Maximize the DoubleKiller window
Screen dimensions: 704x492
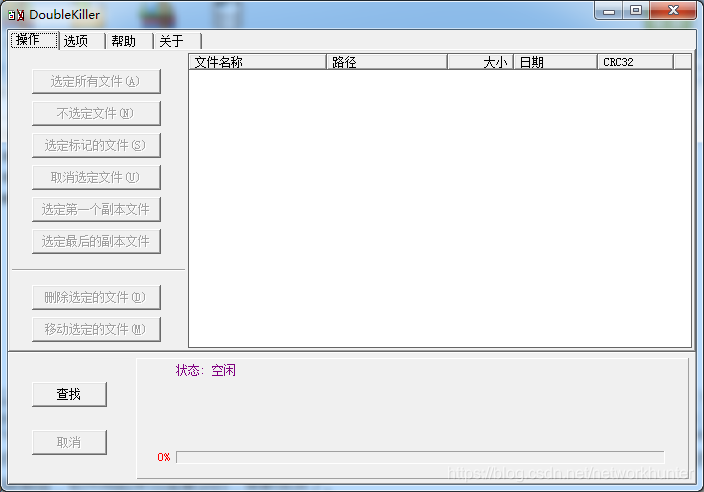[x=636, y=11]
